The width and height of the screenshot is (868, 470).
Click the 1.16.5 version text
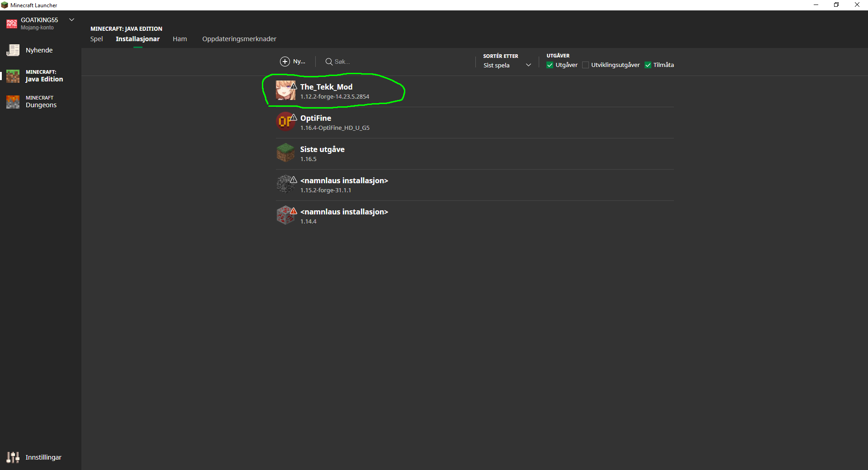coord(308,159)
